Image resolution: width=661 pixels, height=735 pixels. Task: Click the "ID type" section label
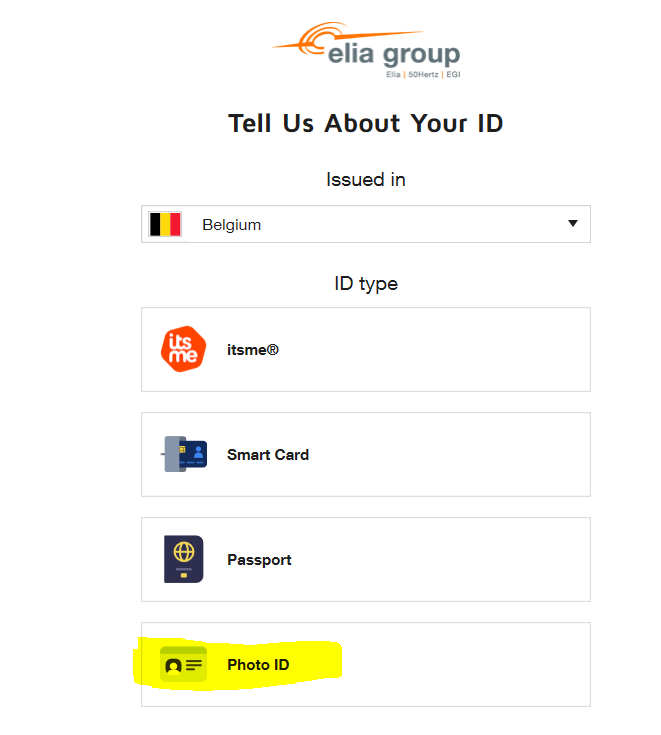(366, 284)
